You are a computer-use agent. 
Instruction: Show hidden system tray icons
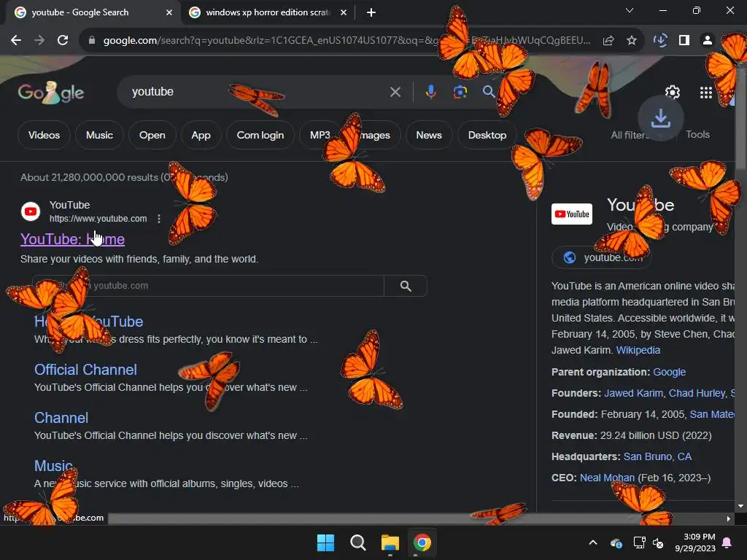pos(593,542)
